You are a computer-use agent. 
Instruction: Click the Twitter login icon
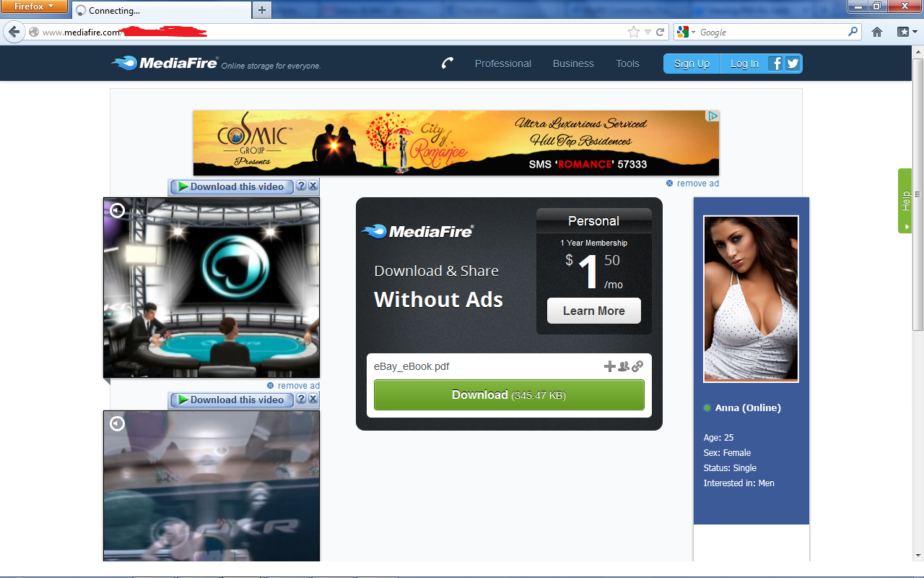coord(793,64)
